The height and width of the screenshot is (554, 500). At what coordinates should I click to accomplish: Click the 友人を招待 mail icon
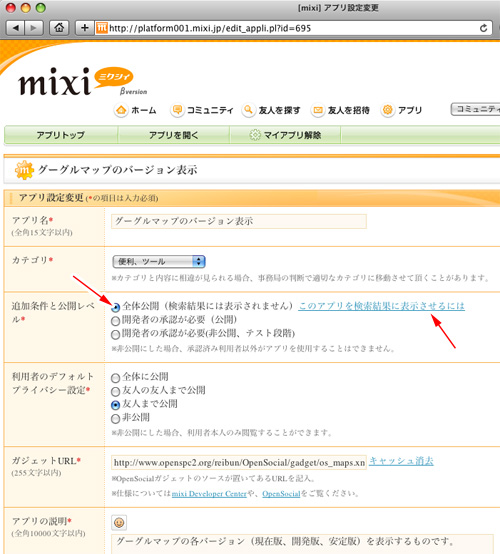pos(318,110)
